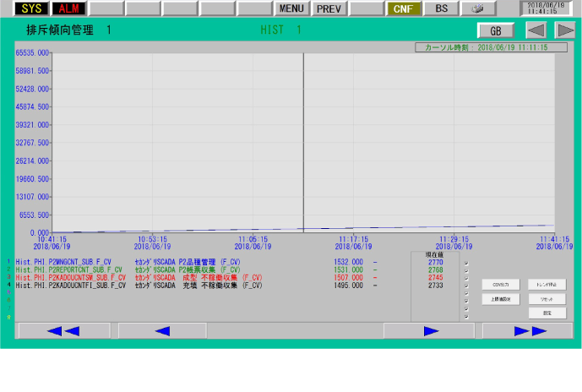Screen dimensions: 582x392
Task: Click the HIST 1 title label
Action: (280, 30)
